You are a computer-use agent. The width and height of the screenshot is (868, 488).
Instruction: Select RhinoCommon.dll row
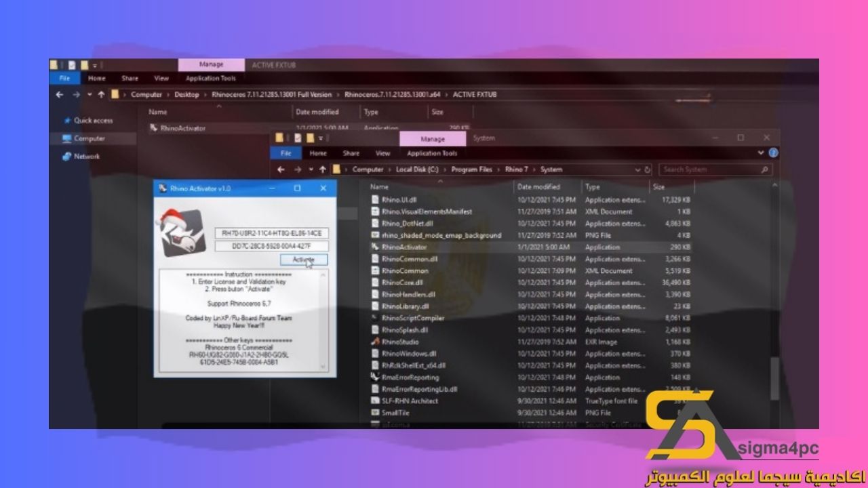pos(530,259)
